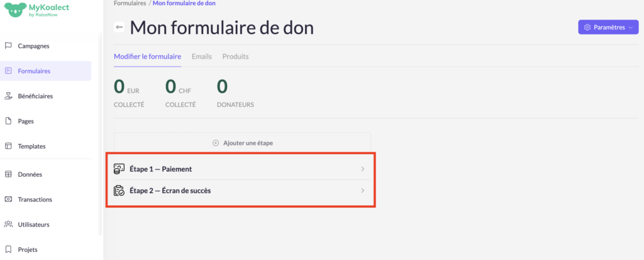Screen dimensions: 644x260
Task: Click the Projets bookmark icon
Action: [8, 250]
